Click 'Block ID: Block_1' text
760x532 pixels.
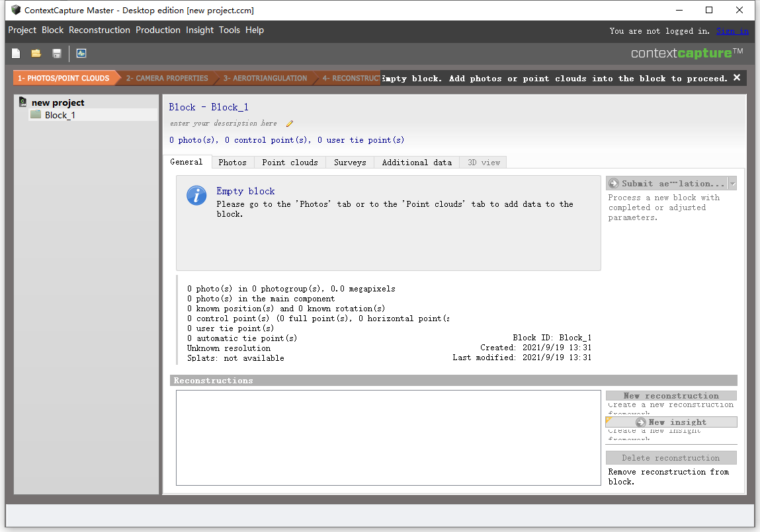tap(552, 338)
